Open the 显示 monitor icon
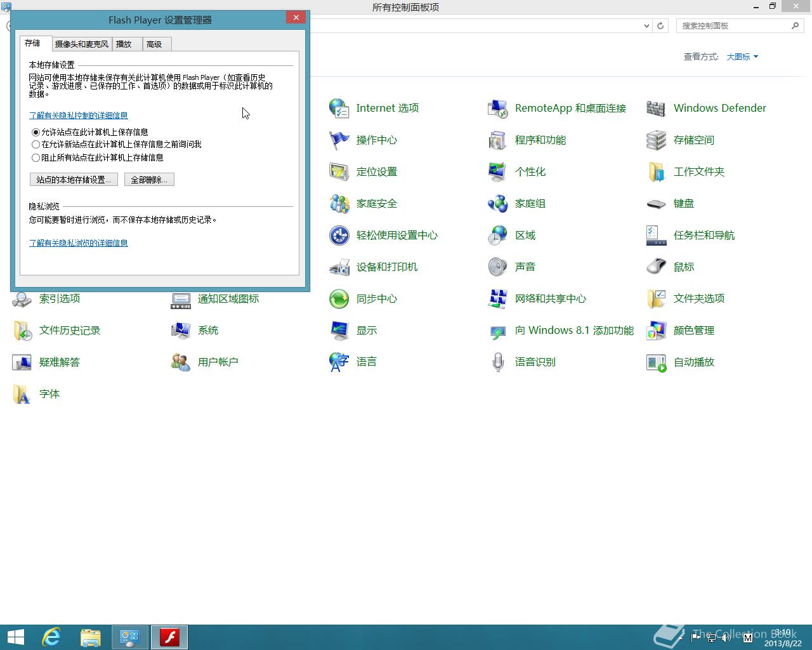The height and width of the screenshot is (650, 812). click(339, 330)
